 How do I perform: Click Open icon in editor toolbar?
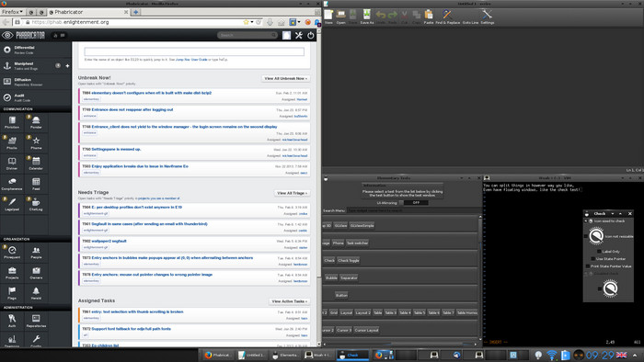pos(341,17)
